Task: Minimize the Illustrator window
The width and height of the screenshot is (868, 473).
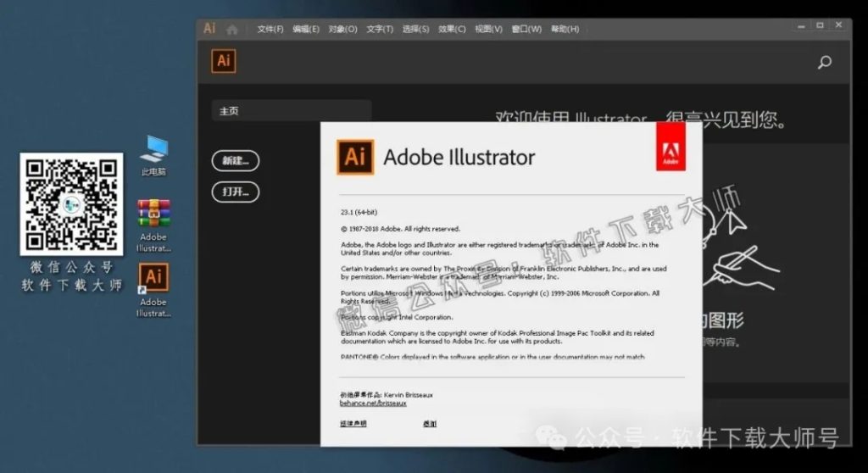Action: (x=801, y=25)
